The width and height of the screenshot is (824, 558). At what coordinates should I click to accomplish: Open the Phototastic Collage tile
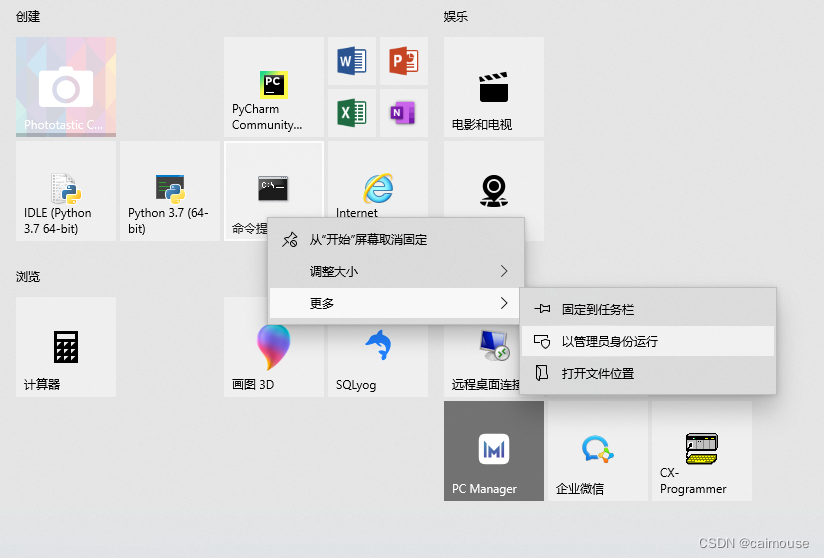(66, 87)
